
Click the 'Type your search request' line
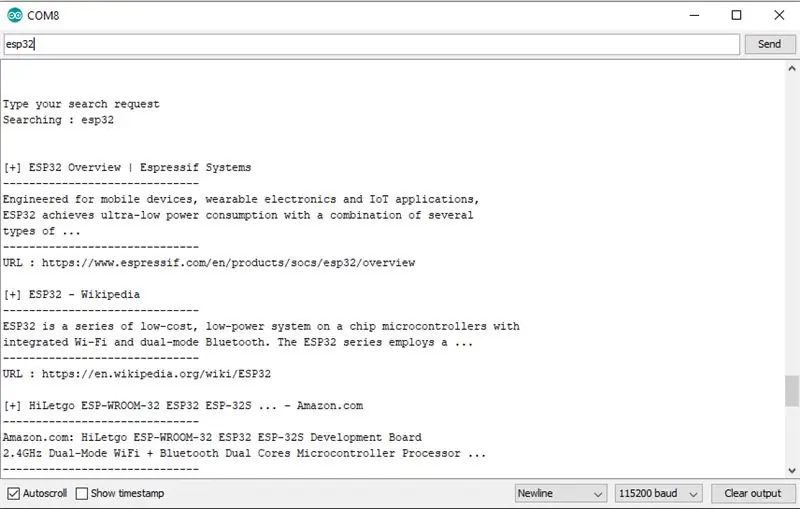pos(81,104)
